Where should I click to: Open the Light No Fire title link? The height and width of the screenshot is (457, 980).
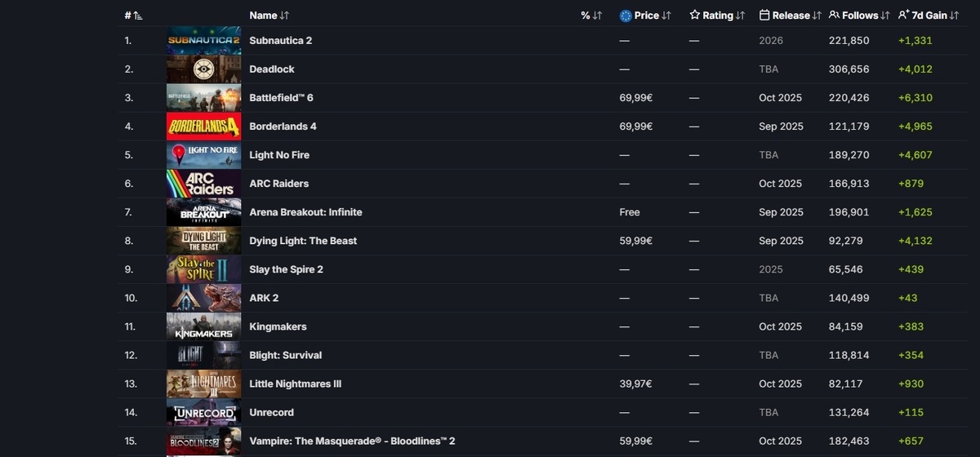pyautogui.click(x=279, y=155)
